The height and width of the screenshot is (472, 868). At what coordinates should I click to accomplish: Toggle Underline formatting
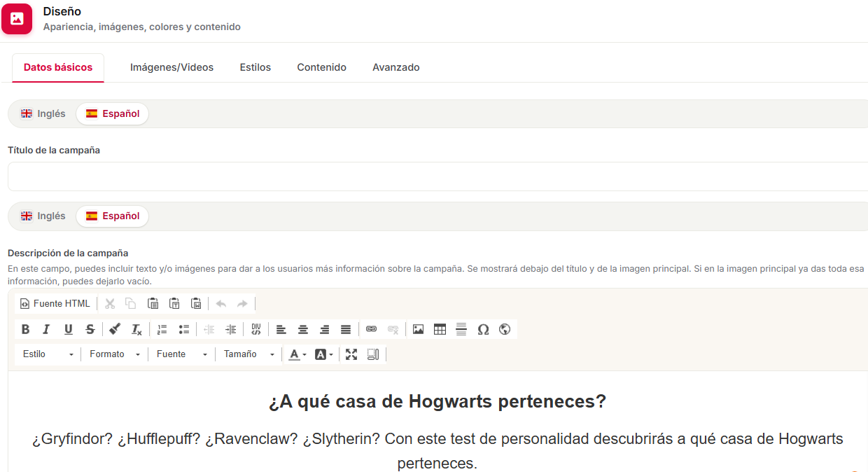coord(68,329)
